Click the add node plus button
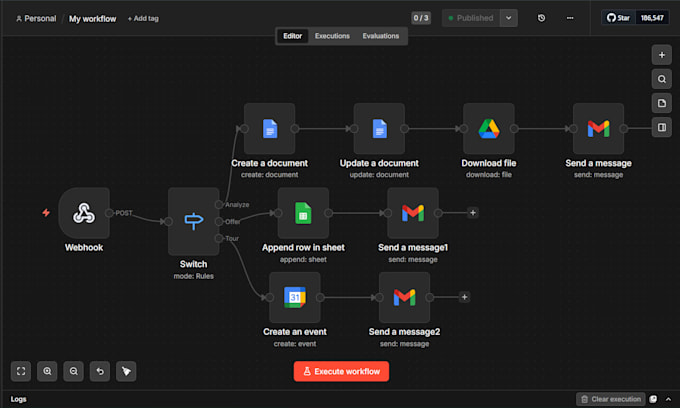 coord(662,55)
